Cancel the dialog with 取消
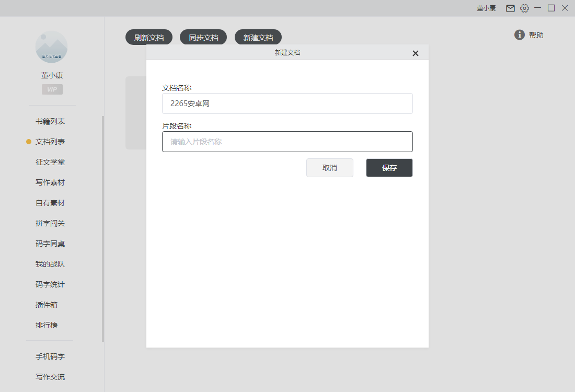 click(330, 167)
